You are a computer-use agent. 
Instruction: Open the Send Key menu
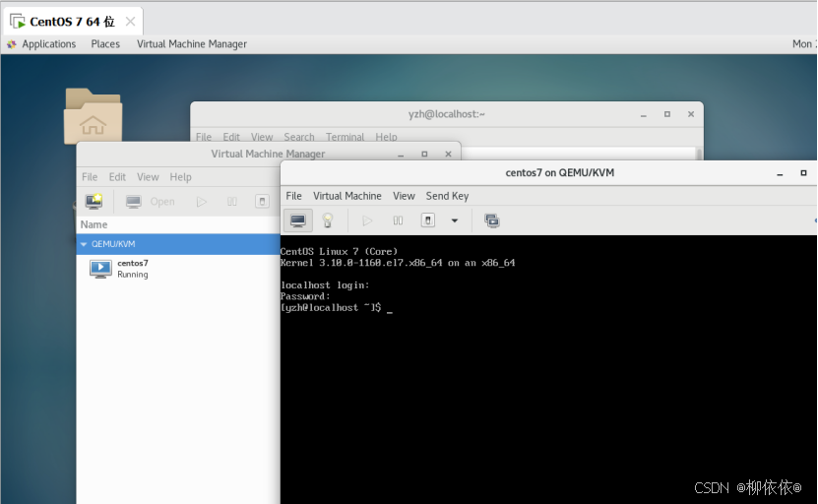click(447, 196)
